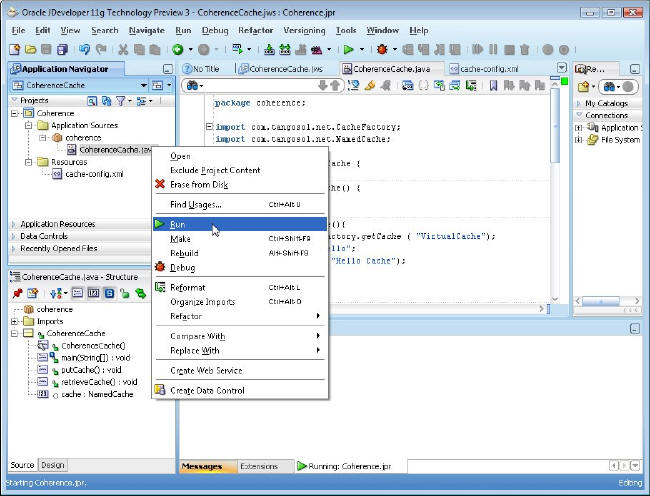The width and height of the screenshot is (650, 496).
Task: Open the Design tab in Structure panel
Action: click(53, 465)
